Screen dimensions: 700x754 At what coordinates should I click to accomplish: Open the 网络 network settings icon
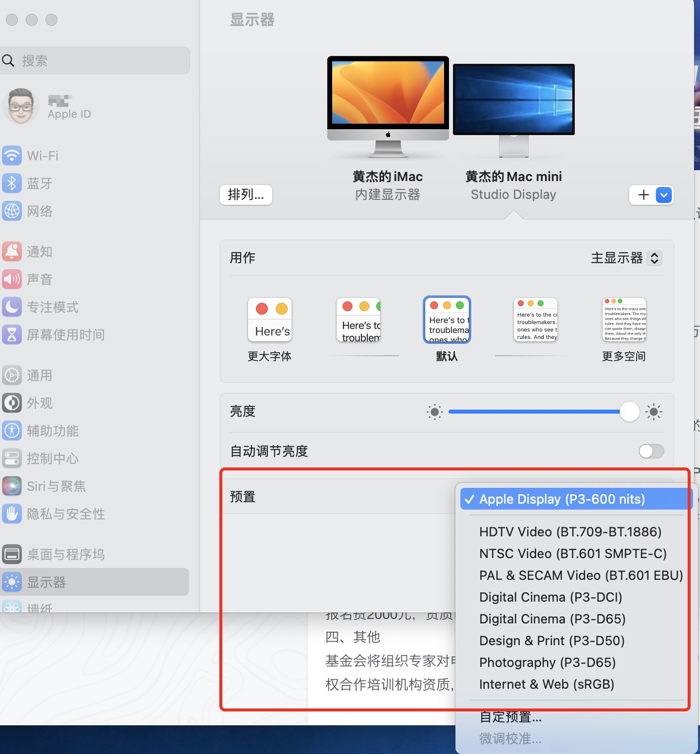(x=12, y=211)
